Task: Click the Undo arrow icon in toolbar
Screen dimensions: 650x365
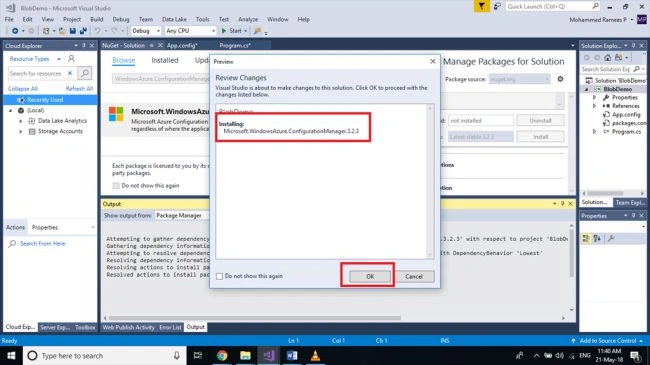Action: [97, 31]
